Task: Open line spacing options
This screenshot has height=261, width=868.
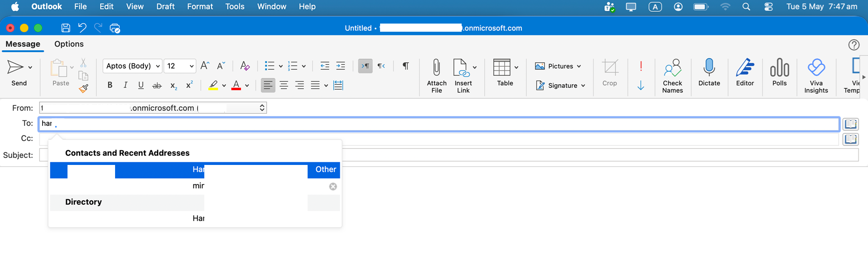Action: 338,85
